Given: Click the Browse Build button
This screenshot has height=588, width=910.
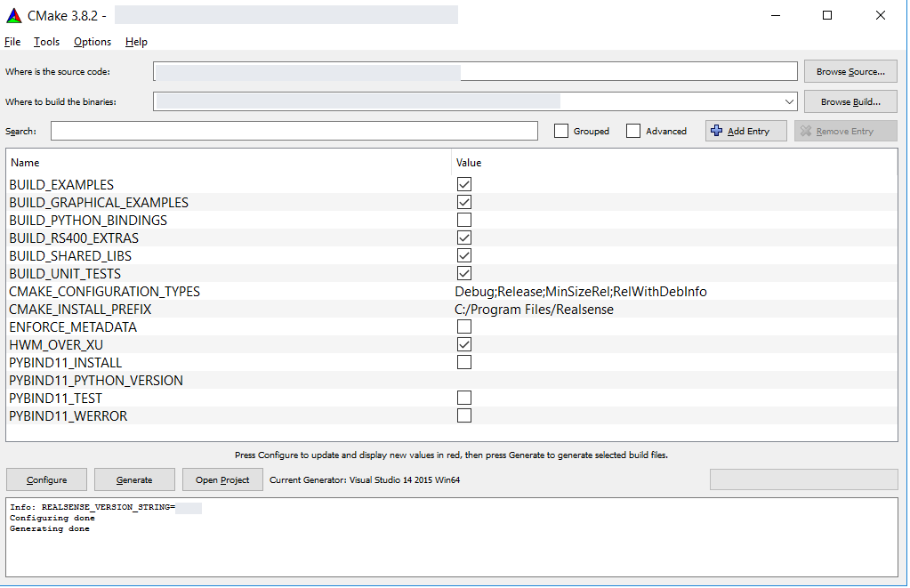Looking at the screenshot, I should 850,101.
